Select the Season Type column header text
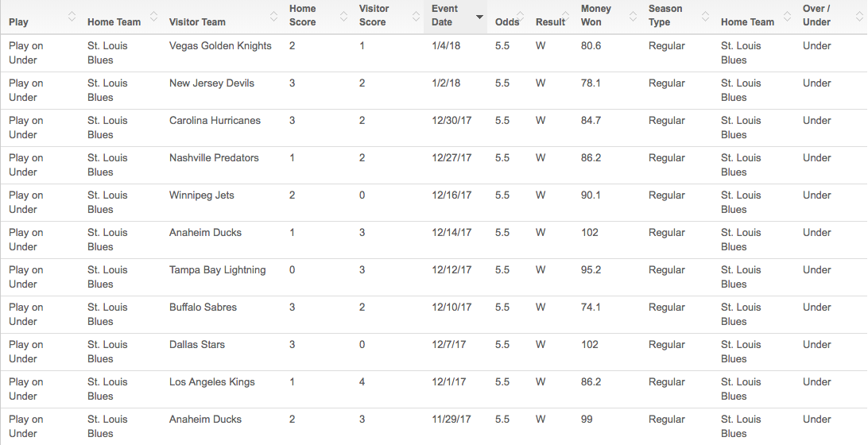 pos(665,15)
